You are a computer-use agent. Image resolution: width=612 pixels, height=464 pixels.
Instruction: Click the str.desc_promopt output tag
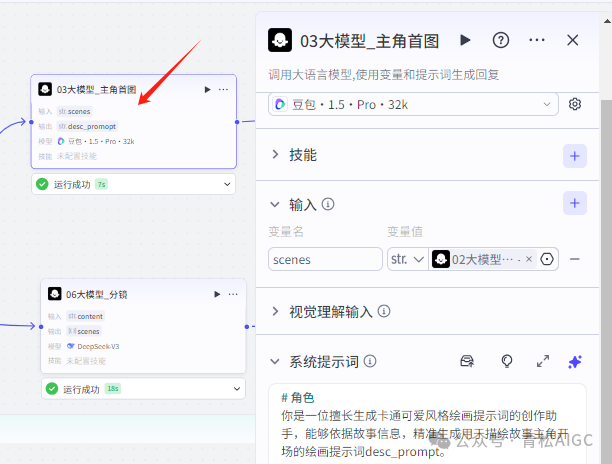[87, 126]
